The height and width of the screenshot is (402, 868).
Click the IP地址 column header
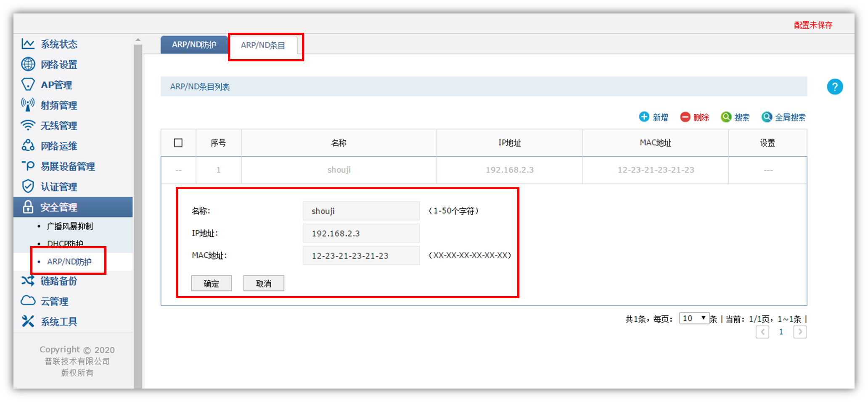[510, 143]
